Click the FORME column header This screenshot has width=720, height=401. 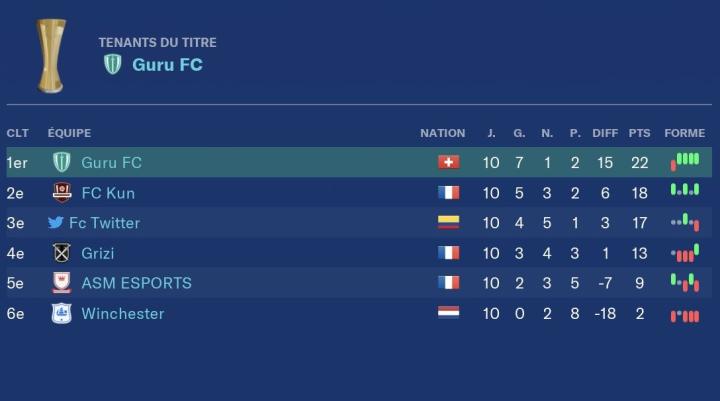coord(684,133)
